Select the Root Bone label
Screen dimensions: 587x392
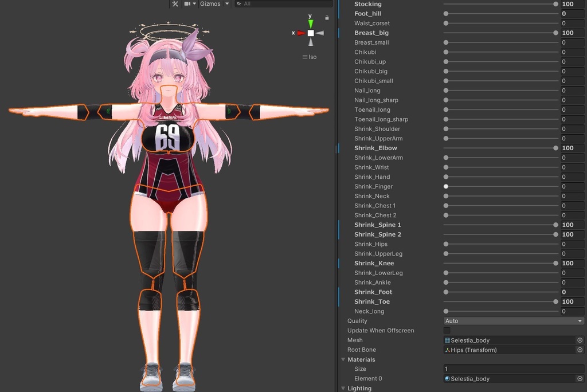pyautogui.click(x=362, y=350)
